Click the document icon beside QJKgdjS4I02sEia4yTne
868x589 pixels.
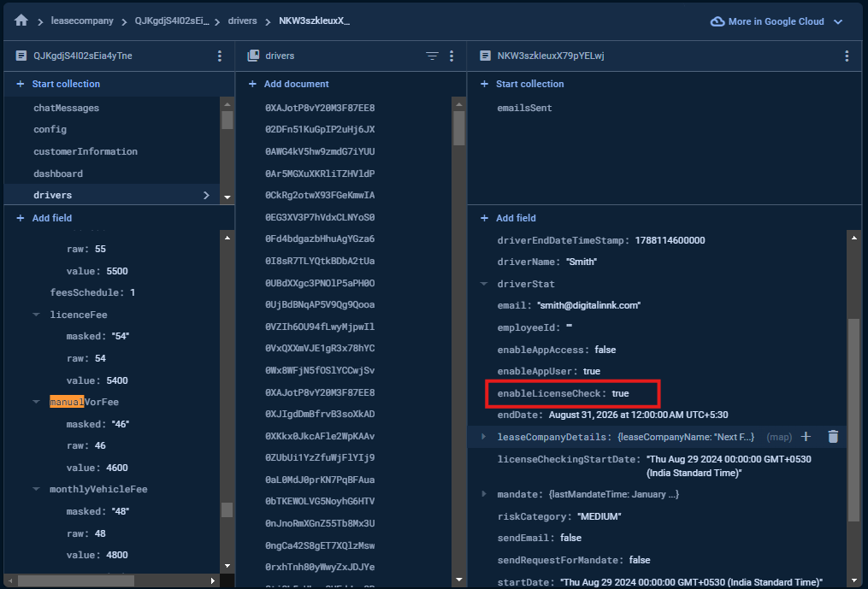click(x=21, y=56)
